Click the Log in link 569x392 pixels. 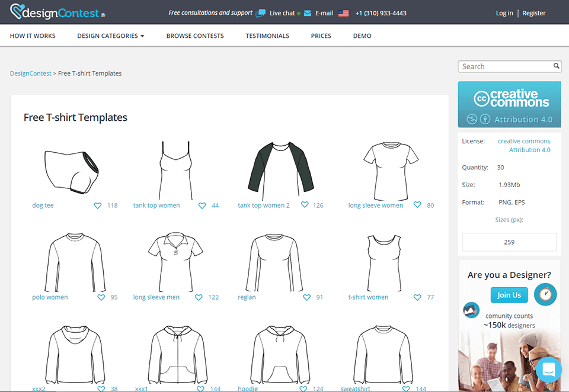click(x=504, y=13)
